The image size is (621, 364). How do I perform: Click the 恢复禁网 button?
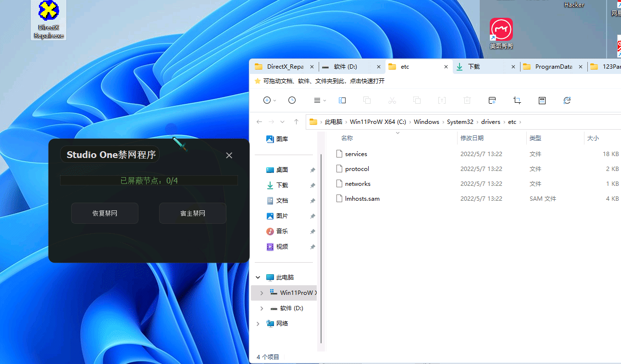point(105,213)
